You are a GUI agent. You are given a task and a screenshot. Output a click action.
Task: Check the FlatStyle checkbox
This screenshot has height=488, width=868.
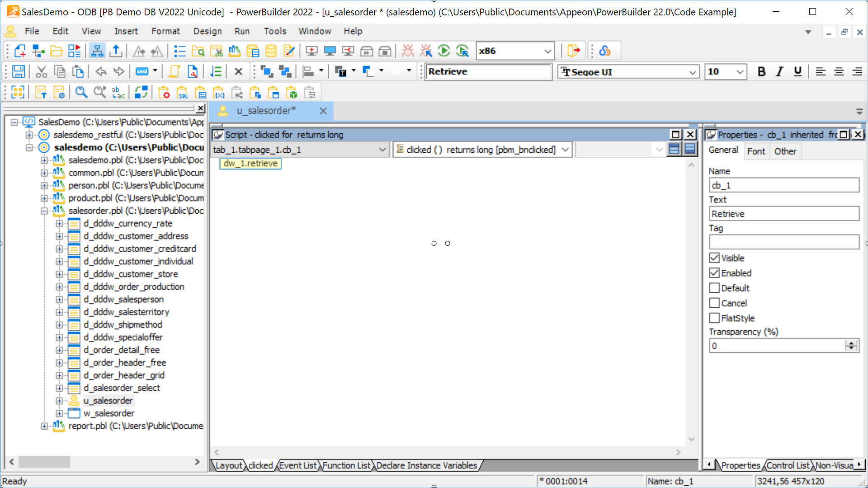click(714, 318)
